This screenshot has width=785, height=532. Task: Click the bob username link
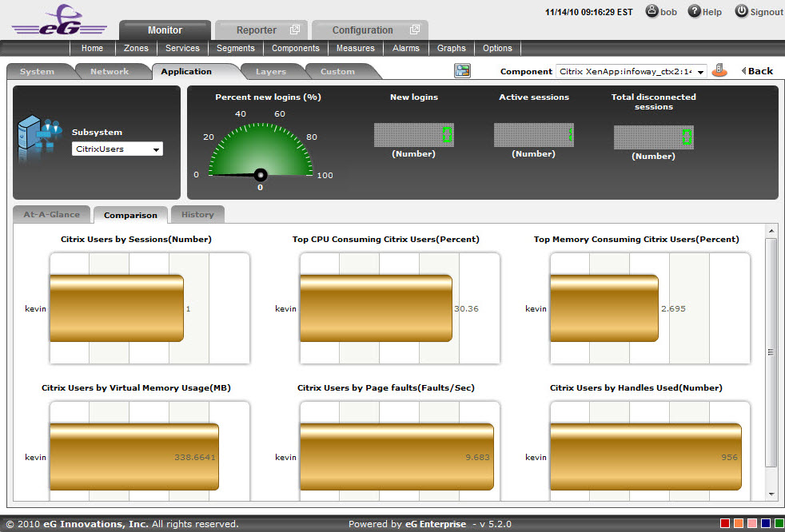668,12
